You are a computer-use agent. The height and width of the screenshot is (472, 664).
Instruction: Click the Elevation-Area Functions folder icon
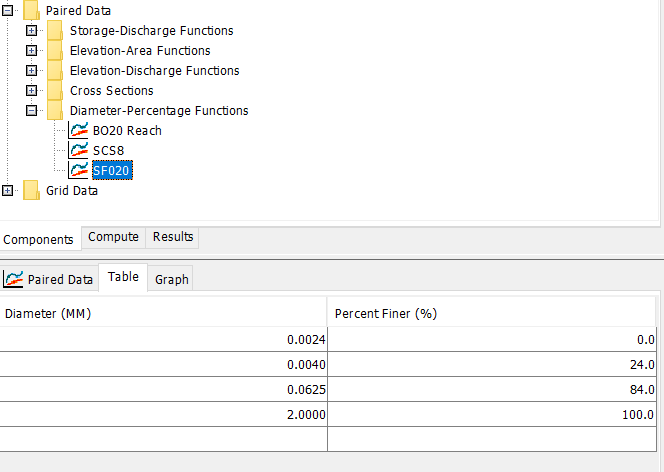pos(54,51)
